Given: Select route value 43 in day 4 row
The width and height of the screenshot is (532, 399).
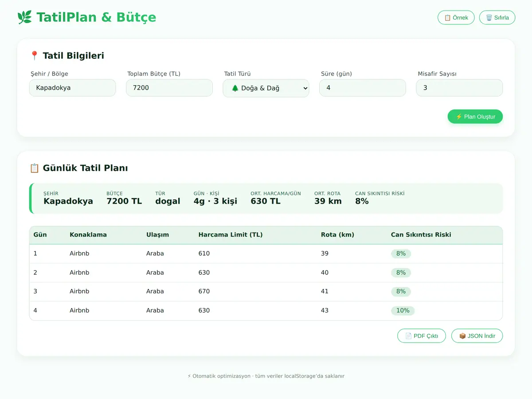Looking at the screenshot, I should pyautogui.click(x=325, y=310).
